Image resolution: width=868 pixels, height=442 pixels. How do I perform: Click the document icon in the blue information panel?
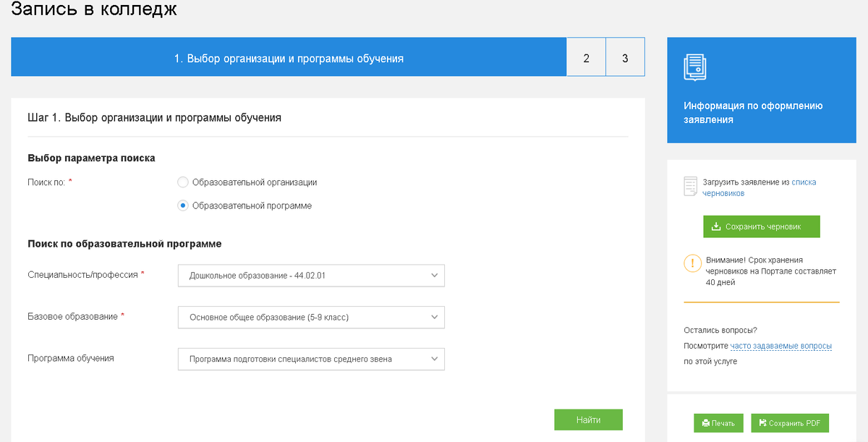pyautogui.click(x=694, y=67)
